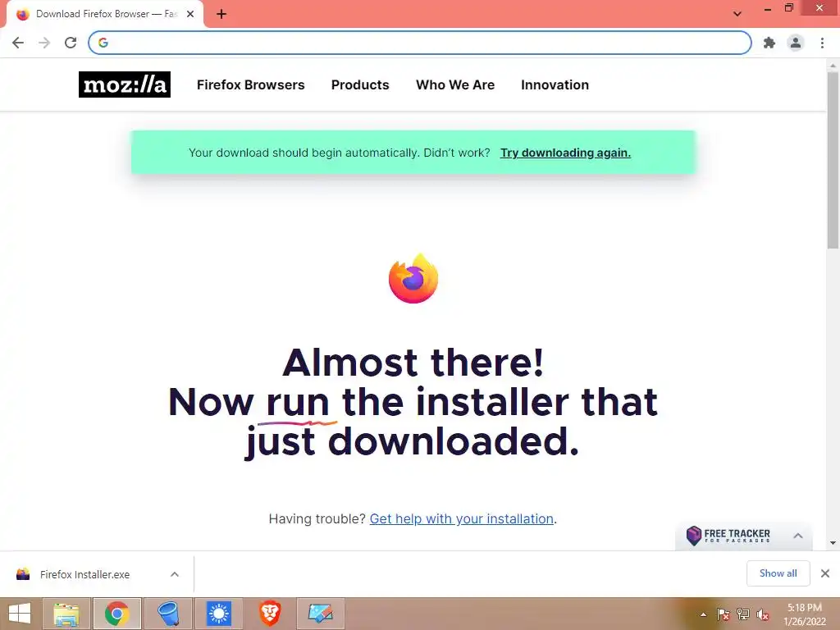Click the forward navigation arrow
The height and width of the screenshot is (630, 840).
click(x=44, y=43)
